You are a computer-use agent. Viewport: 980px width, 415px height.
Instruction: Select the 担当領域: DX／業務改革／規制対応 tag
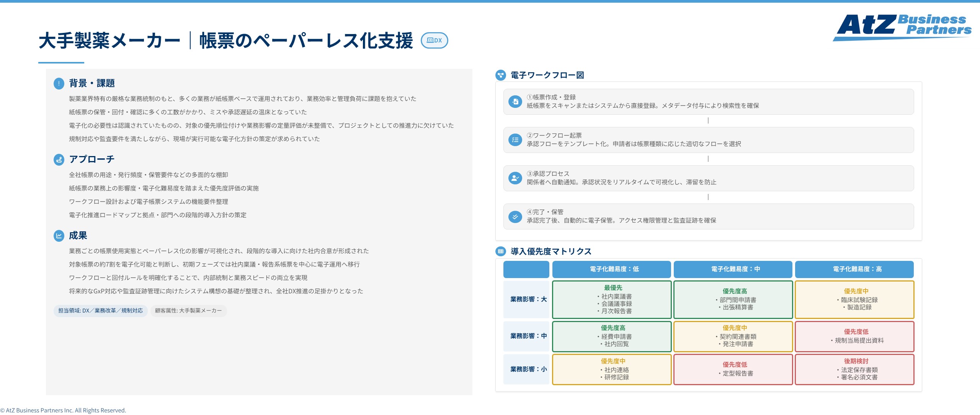pos(100,311)
